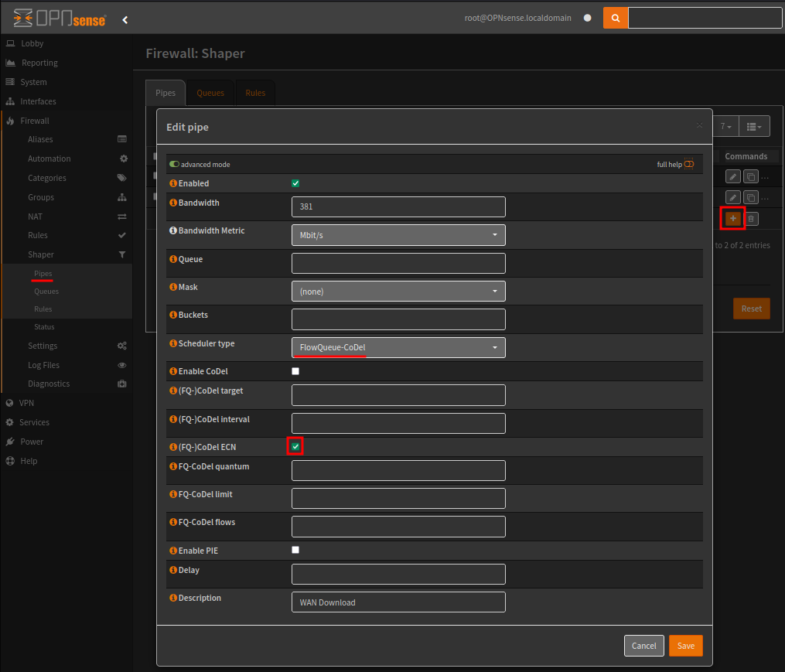The width and height of the screenshot is (785, 672).
Task: Open the Reporting sidebar link
Action: click(39, 63)
